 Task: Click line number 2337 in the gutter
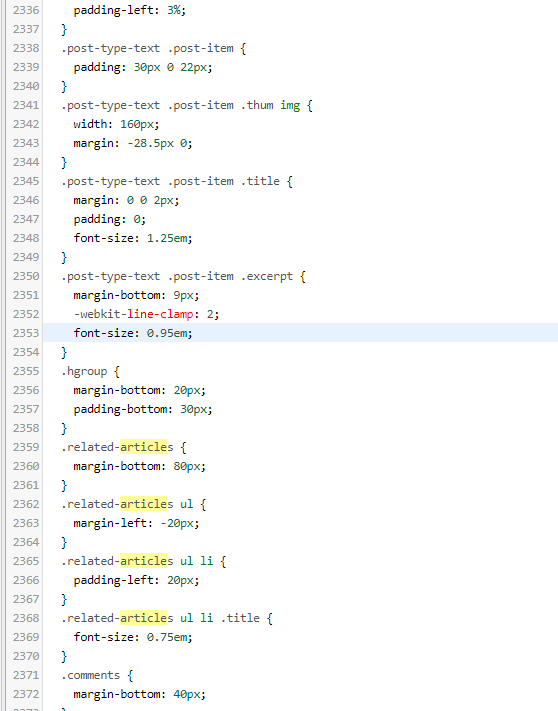(26, 29)
